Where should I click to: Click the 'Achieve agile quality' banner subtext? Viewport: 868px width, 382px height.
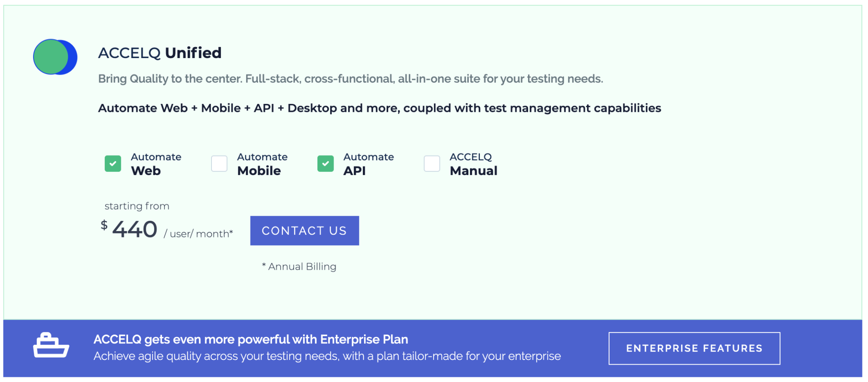327,356
